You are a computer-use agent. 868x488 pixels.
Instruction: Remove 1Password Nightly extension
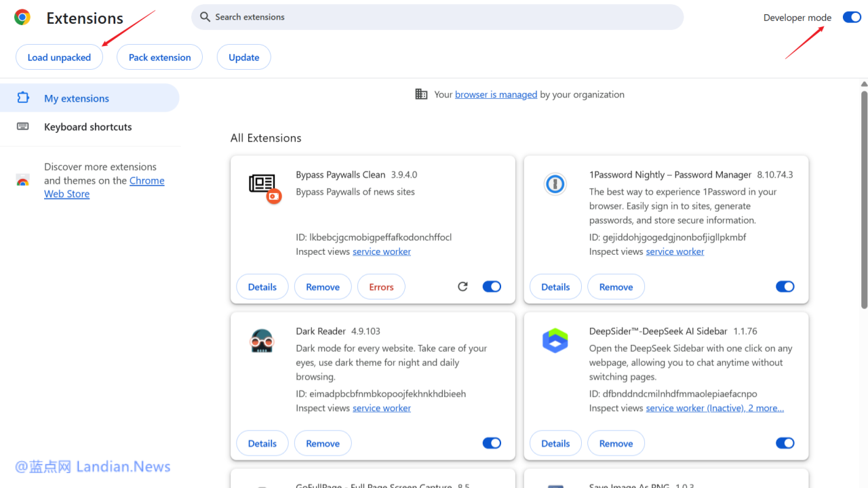point(616,287)
